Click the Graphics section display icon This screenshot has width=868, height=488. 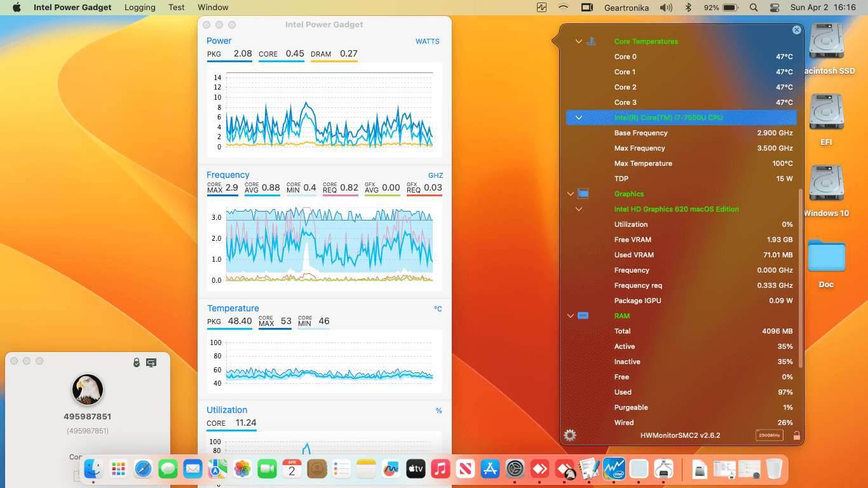pos(583,194)
